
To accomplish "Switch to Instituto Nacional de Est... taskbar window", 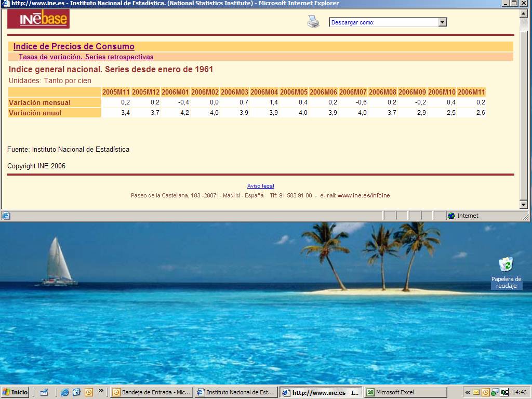I will click(236, 392).
